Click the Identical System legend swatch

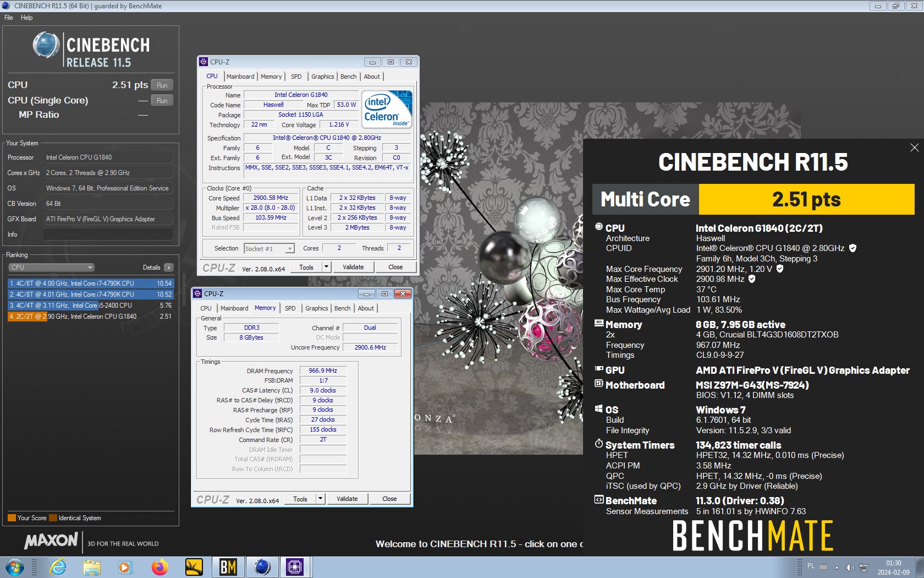tap(53, 518)
